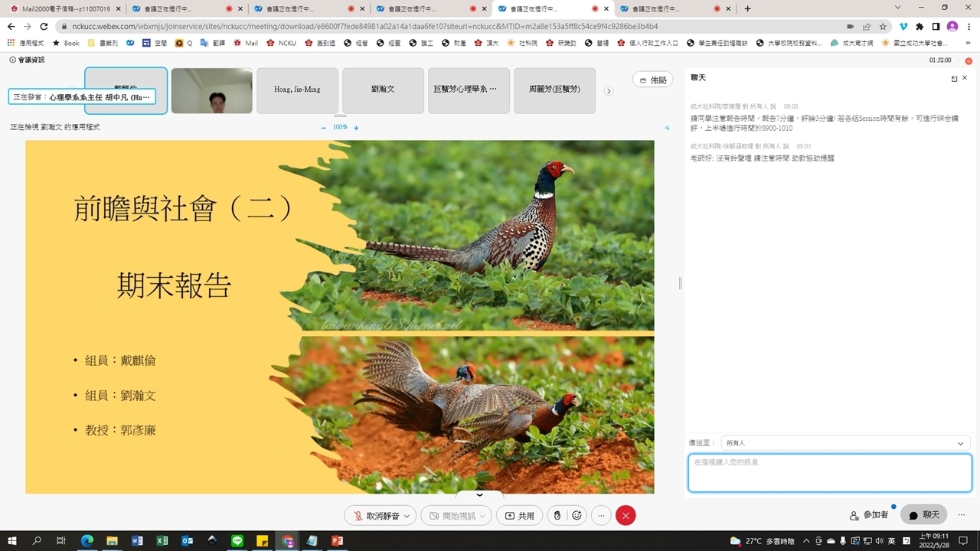Toggle the 聊天 chat panel button

click(x=923, y=515)
